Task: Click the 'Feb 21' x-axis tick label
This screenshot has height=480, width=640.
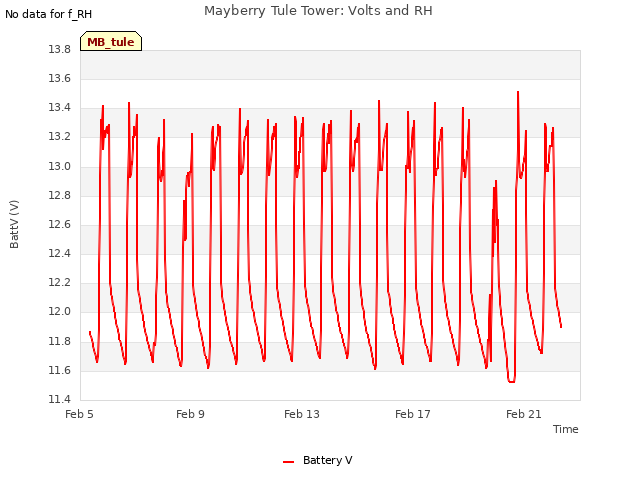Action: 524,414
